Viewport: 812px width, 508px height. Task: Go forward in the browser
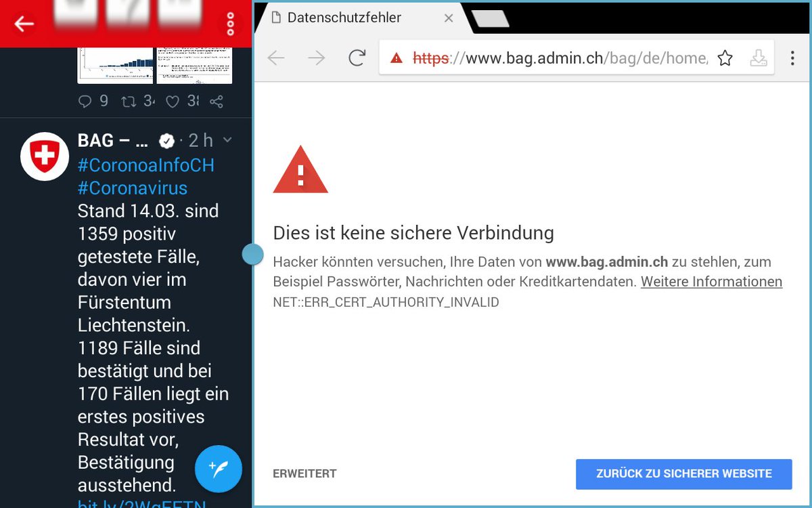(x=317, y=58)
